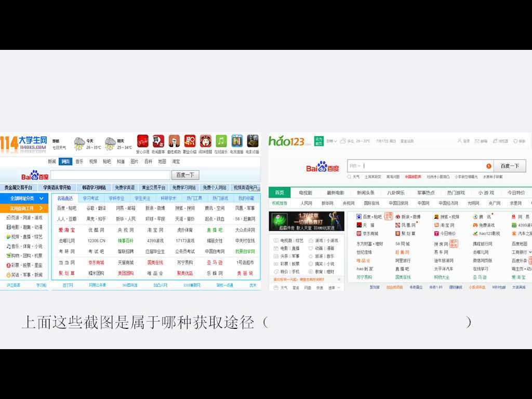Viewport: 532px width, 399px height.
Task: Open 免费游戏 gamepad icon link on hao123
Action: click(484, 225)
